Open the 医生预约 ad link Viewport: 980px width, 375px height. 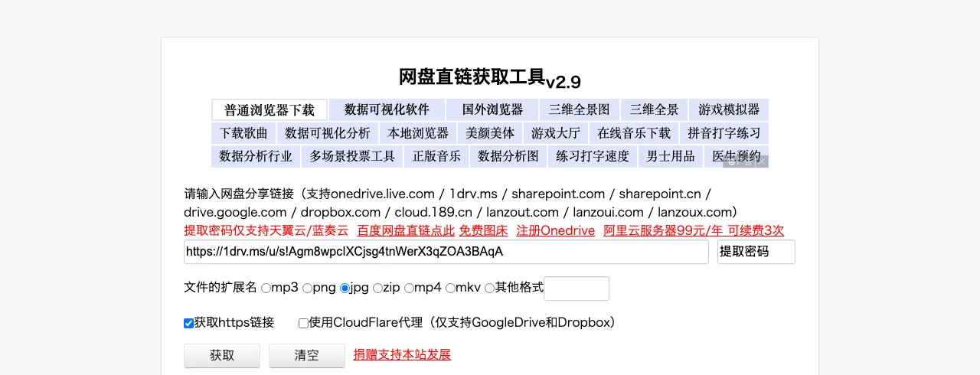point(737,157)
